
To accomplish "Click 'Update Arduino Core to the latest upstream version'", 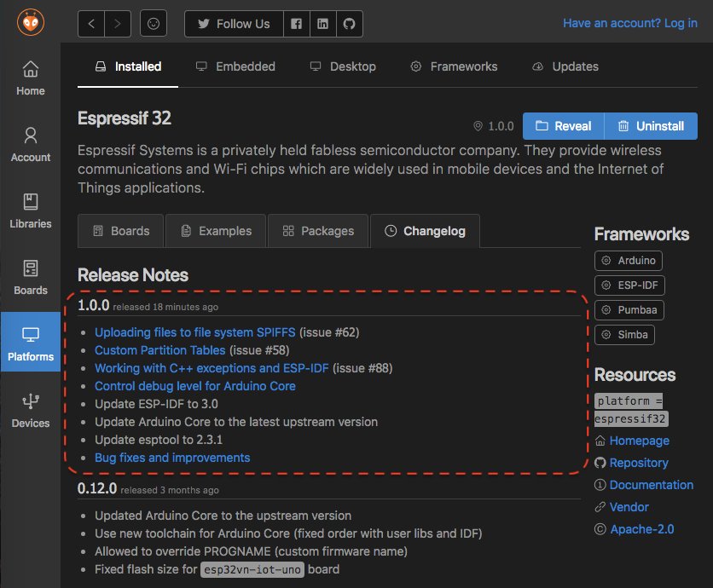I will click(x=236, y=422).
